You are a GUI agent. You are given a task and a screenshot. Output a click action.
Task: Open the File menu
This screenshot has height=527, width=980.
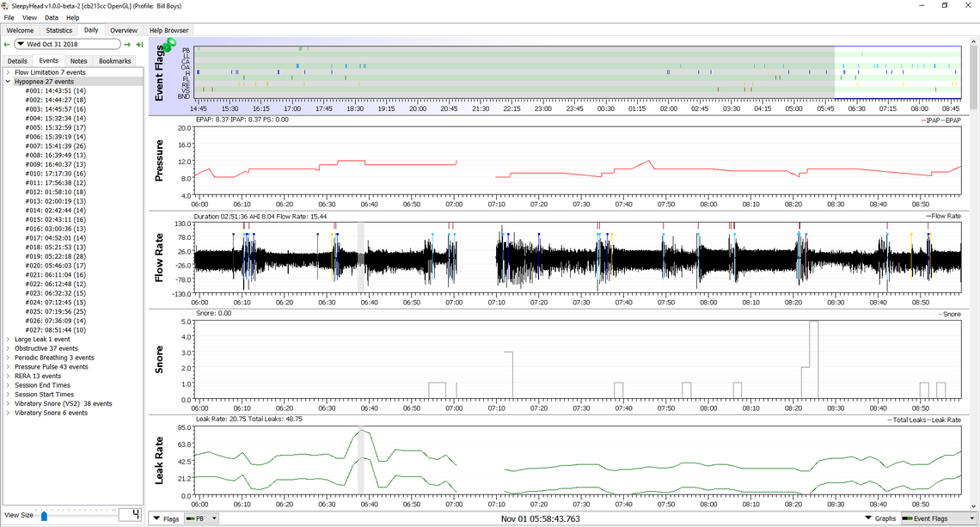tap(9, 17)
